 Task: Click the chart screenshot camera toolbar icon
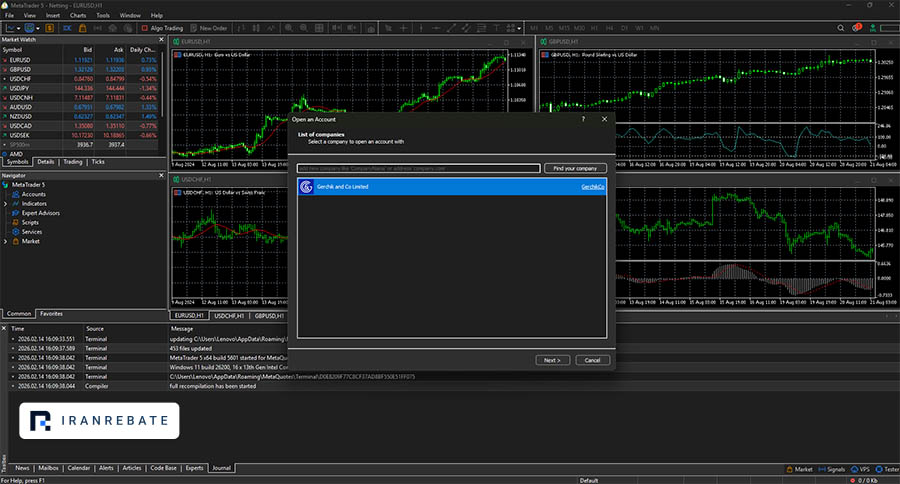coord(371,28)
